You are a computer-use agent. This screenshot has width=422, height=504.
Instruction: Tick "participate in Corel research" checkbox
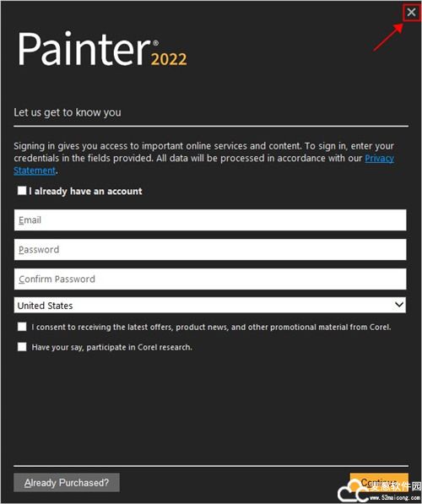22,347
